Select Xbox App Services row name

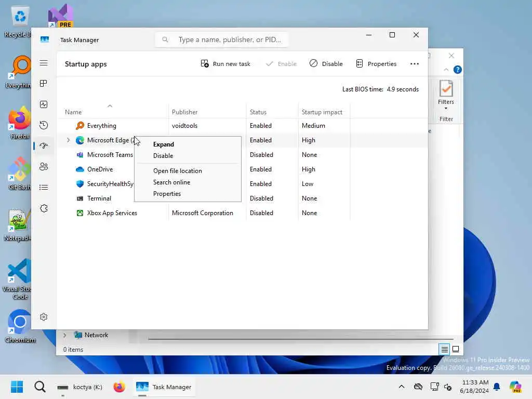point(112,213)
